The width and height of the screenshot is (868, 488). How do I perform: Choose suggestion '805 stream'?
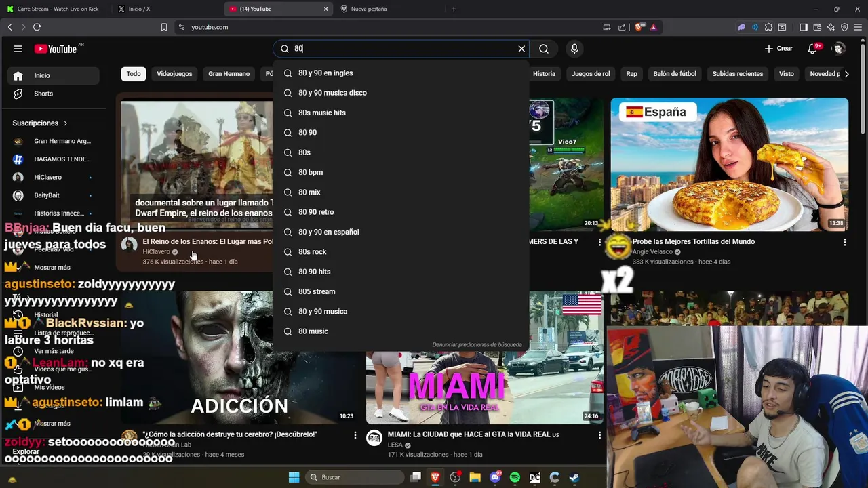click(x=401, y=291)
